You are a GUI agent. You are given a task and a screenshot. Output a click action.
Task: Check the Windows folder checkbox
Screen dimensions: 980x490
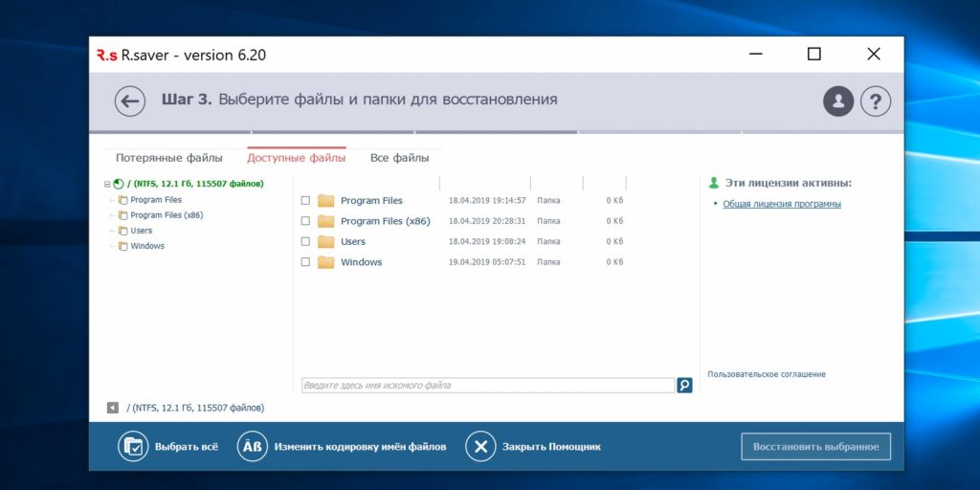[305, 262]
